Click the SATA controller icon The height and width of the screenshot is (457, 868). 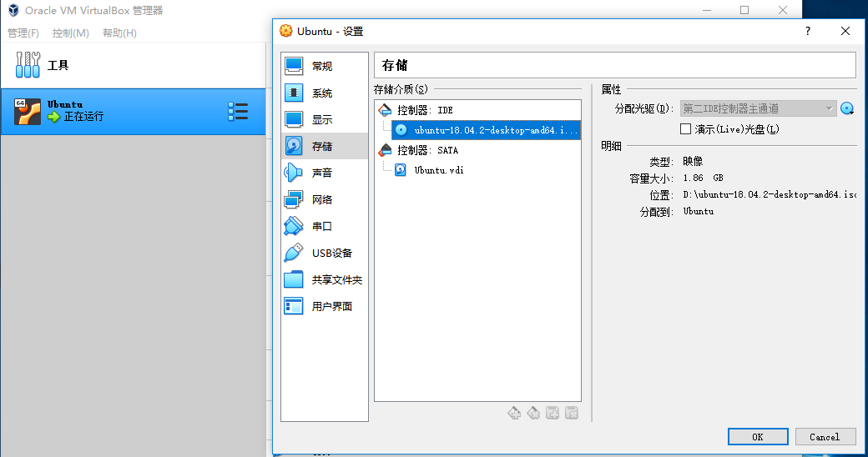(385, 150)
